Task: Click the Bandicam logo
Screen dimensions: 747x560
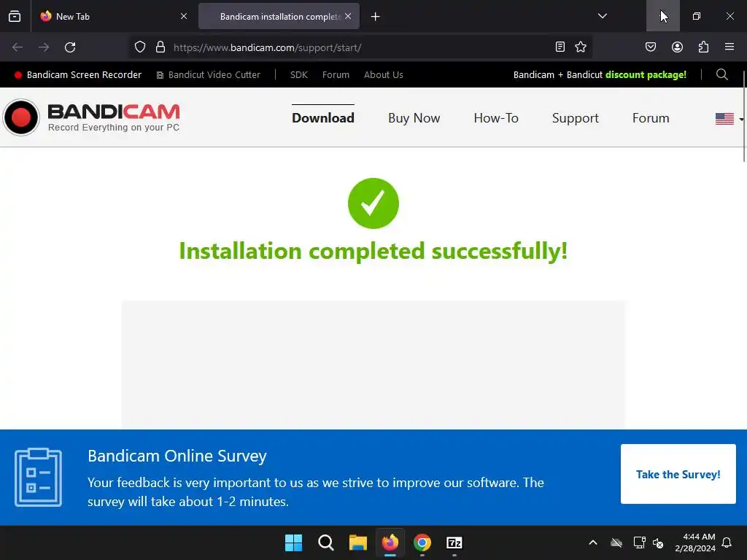Action: coord(91,117)
